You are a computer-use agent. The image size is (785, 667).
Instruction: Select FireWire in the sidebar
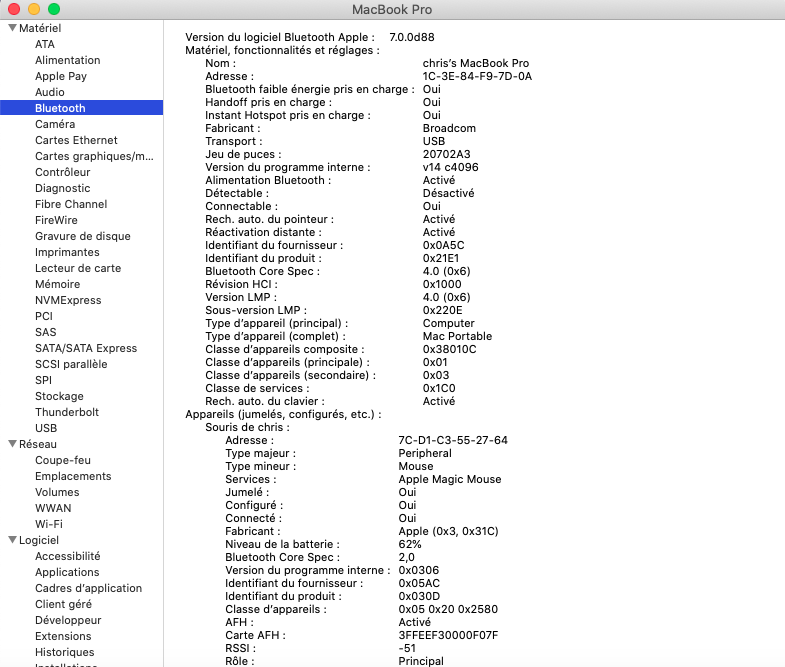point(56,220)
